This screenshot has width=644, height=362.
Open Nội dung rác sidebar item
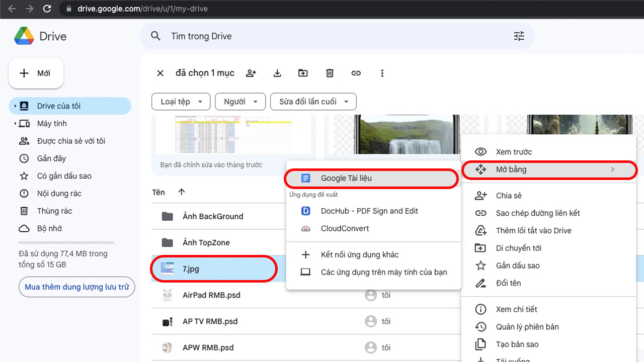tap(70, 194)
